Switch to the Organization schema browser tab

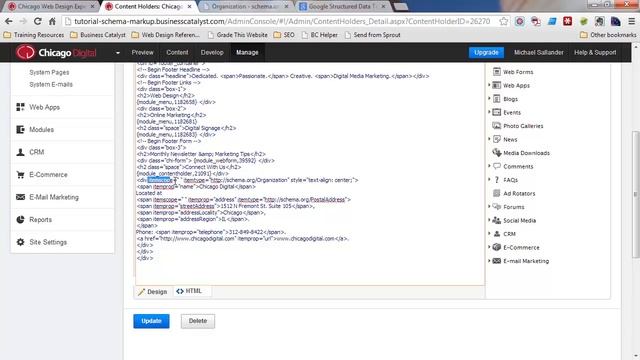(245, 7)
